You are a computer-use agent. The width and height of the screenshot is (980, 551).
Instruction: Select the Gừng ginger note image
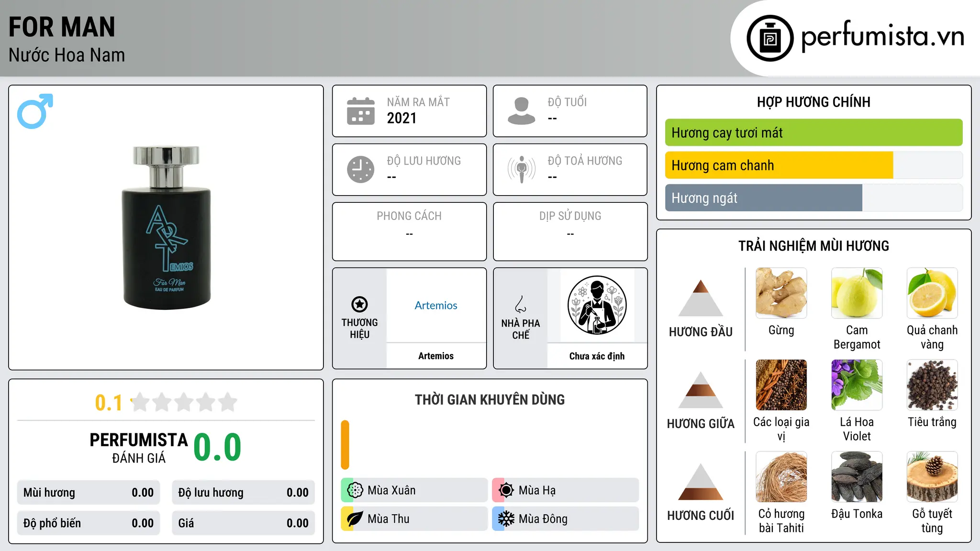click(x=781, y=293)
